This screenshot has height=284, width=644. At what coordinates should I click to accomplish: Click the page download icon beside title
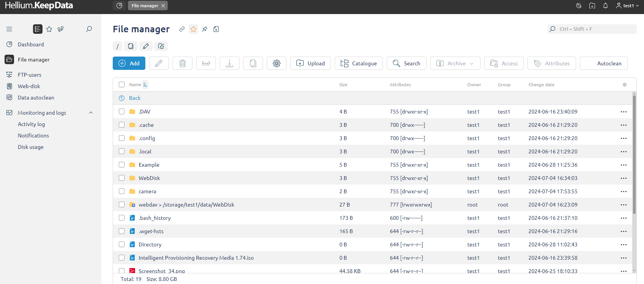[x=216, y=29]
